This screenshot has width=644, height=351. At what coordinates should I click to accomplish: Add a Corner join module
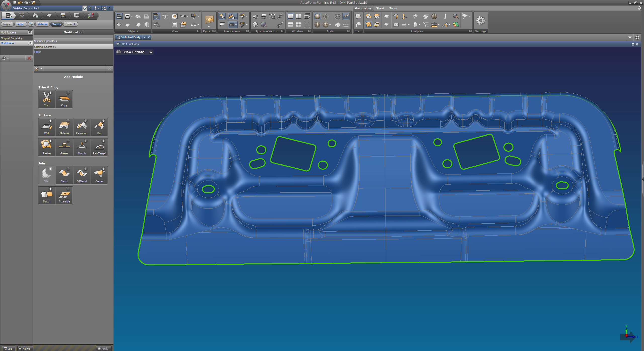99,175
